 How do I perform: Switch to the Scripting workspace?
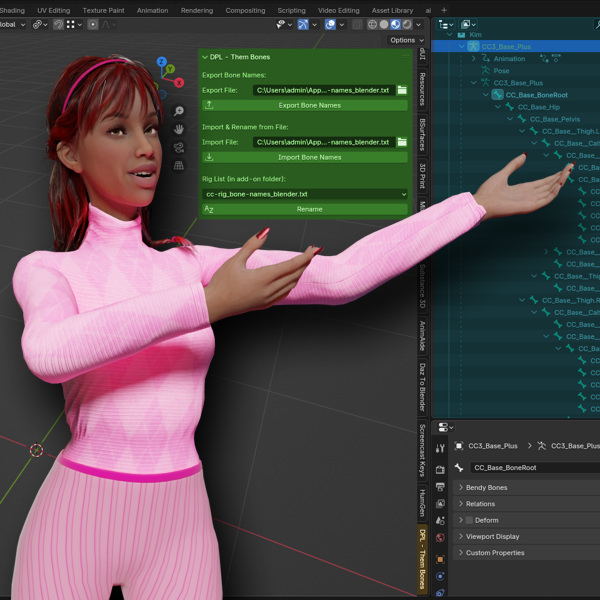[x=292, y=10]
